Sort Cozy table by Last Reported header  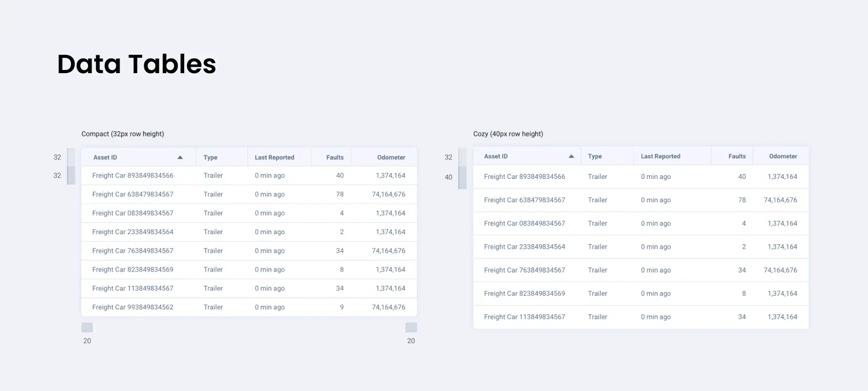pos(660,156)
